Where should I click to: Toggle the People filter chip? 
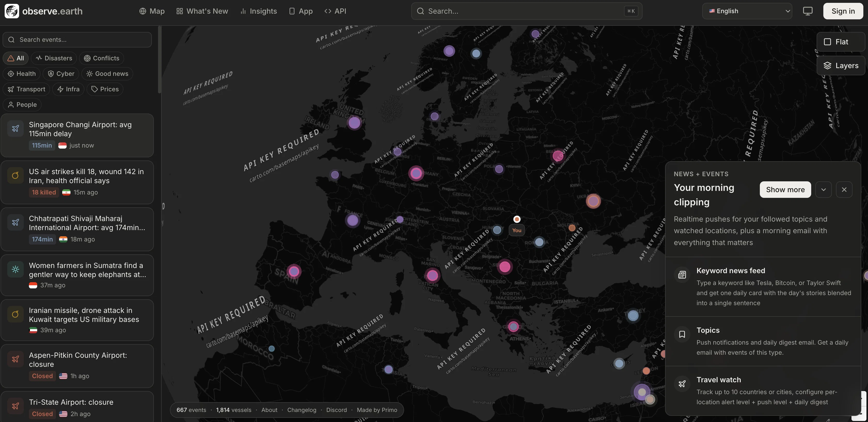[22, 105]
